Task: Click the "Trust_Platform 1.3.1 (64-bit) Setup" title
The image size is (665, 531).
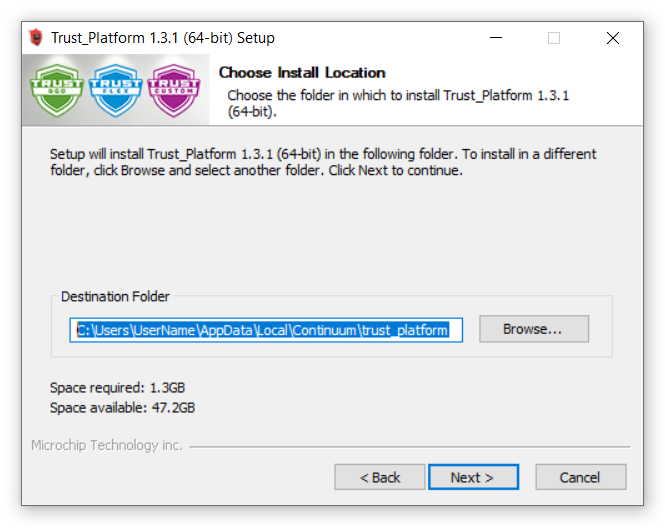Action: [x=163, y=38]
